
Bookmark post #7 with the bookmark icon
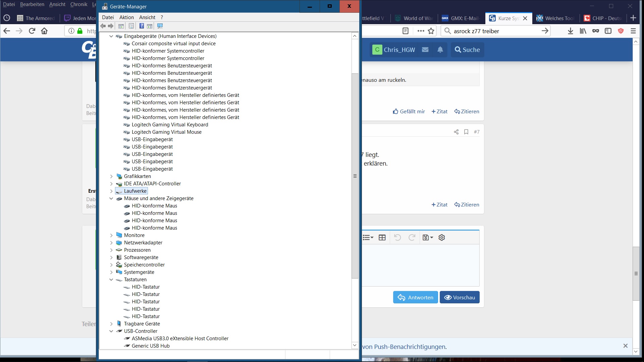point(466,132)
